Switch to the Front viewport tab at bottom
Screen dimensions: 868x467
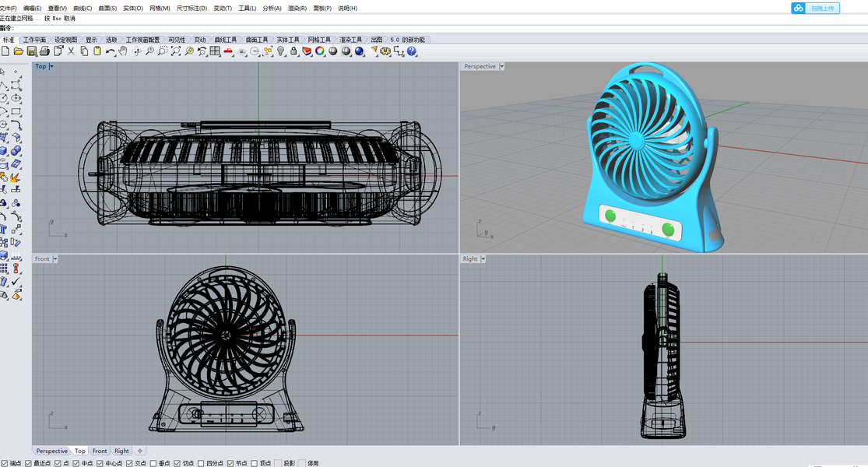coord(100,451)
